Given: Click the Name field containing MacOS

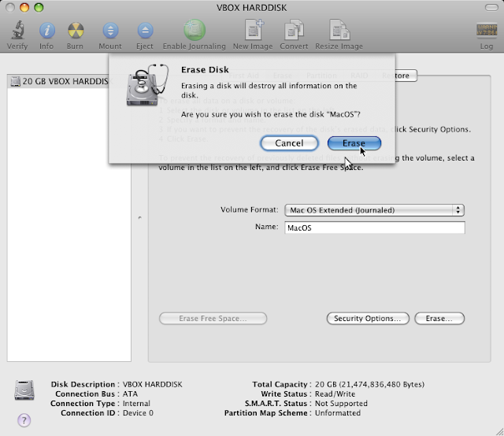Looking at the screenshot, I should [375, 227].
